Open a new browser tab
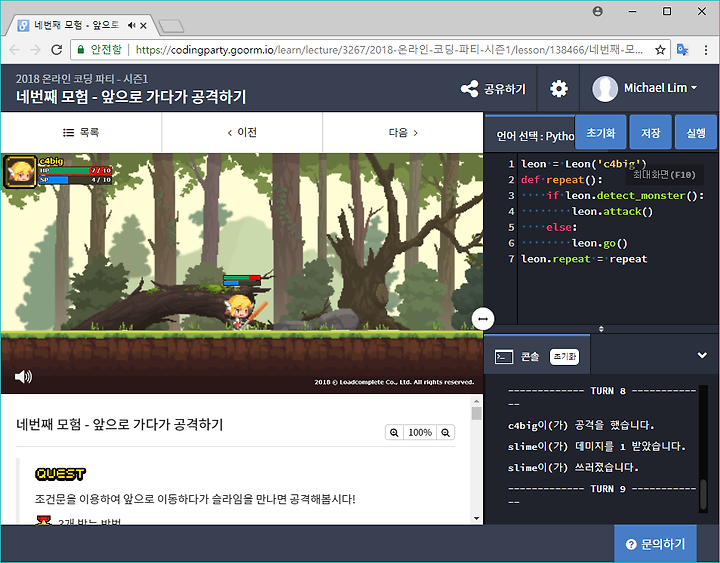The width and height of the screenshot is (720, 563). coord(171,26)
